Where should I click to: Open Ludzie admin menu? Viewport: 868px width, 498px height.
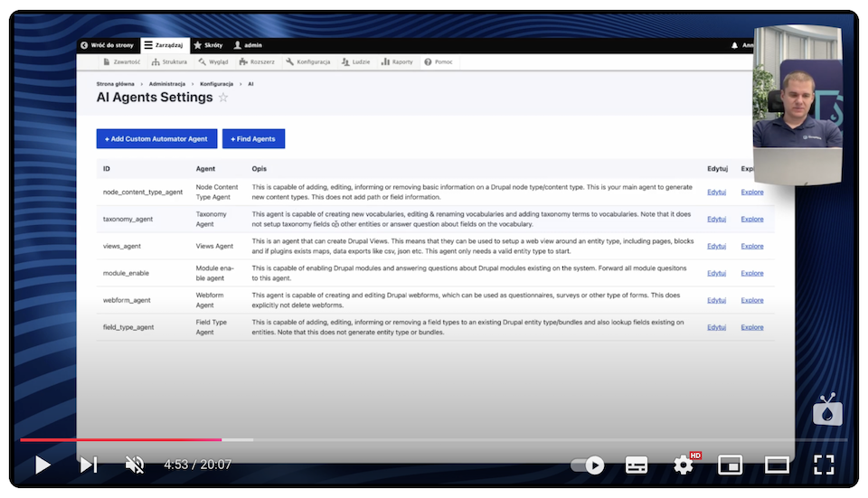(x=355, y=62)
